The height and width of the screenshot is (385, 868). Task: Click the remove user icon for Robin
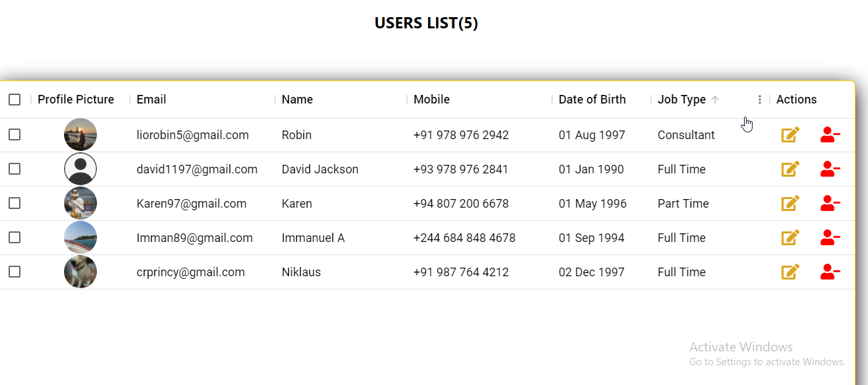(x=830, y=134)
